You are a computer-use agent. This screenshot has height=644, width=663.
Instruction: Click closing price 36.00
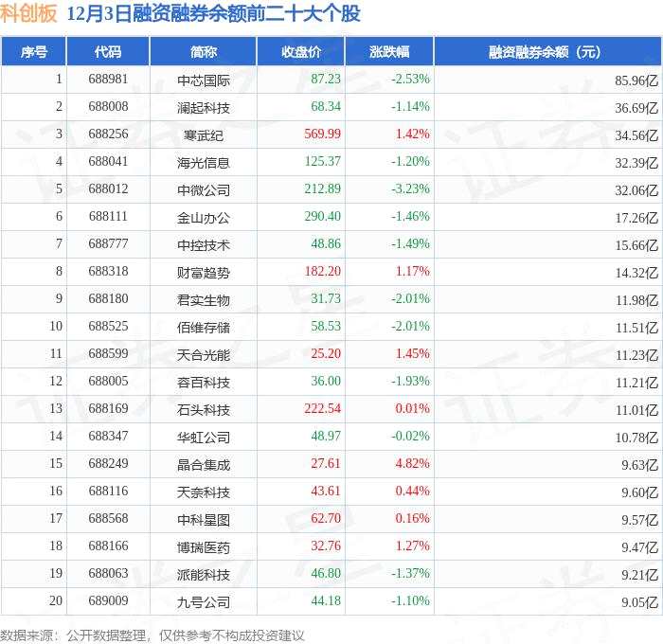326,381
